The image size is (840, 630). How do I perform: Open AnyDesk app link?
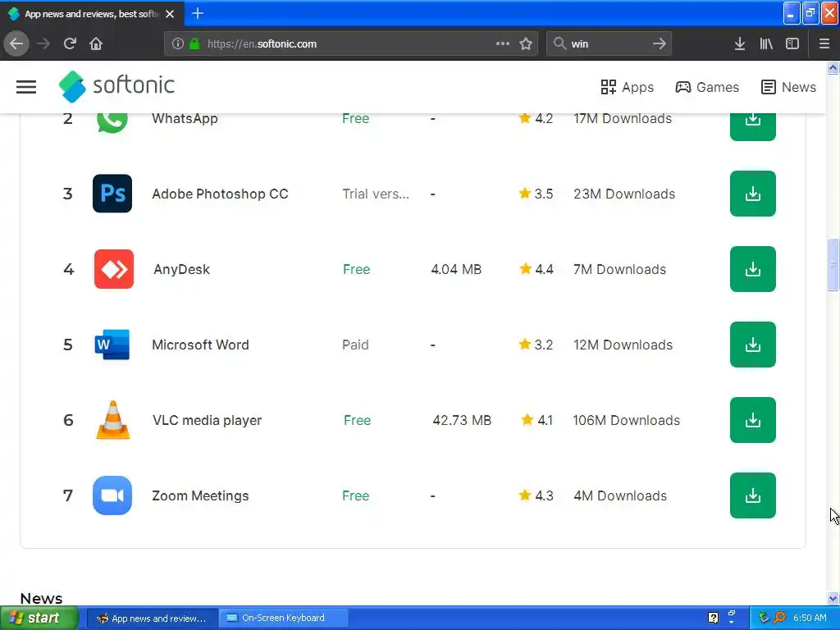point(181,269)
